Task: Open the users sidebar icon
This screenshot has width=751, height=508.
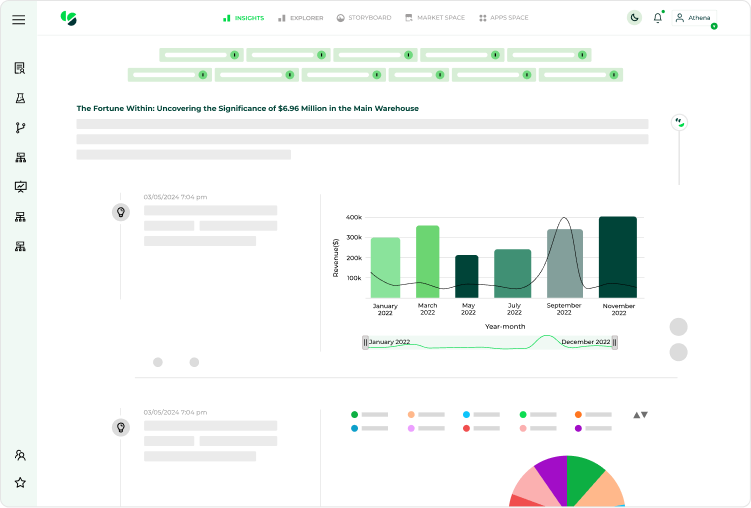Action: pos(20,455)
